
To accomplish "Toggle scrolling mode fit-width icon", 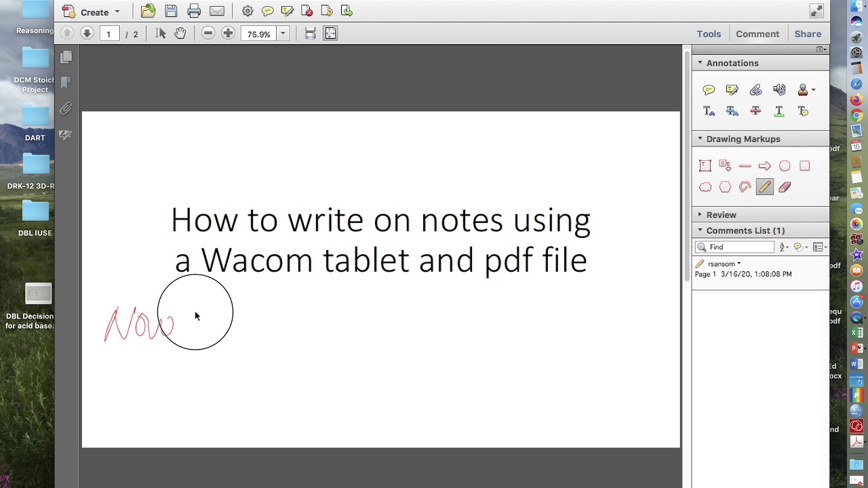I will [x=310, y=33].
